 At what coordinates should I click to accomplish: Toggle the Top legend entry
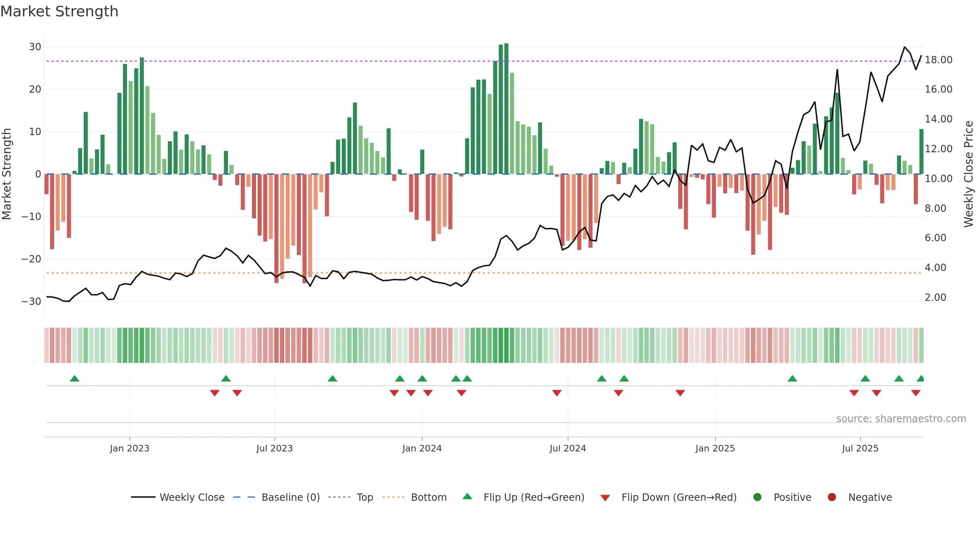coord(351,497)
